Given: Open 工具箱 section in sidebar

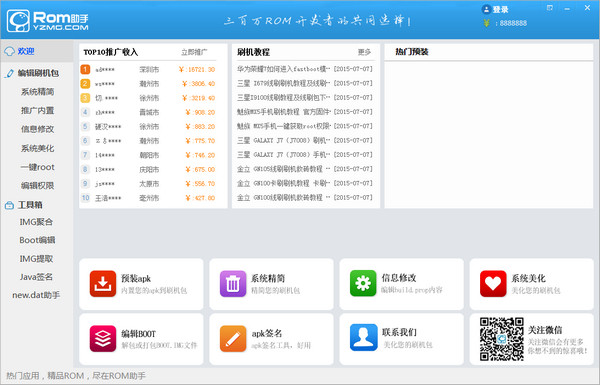Looking at the screenshot, I should pos(30,205).
